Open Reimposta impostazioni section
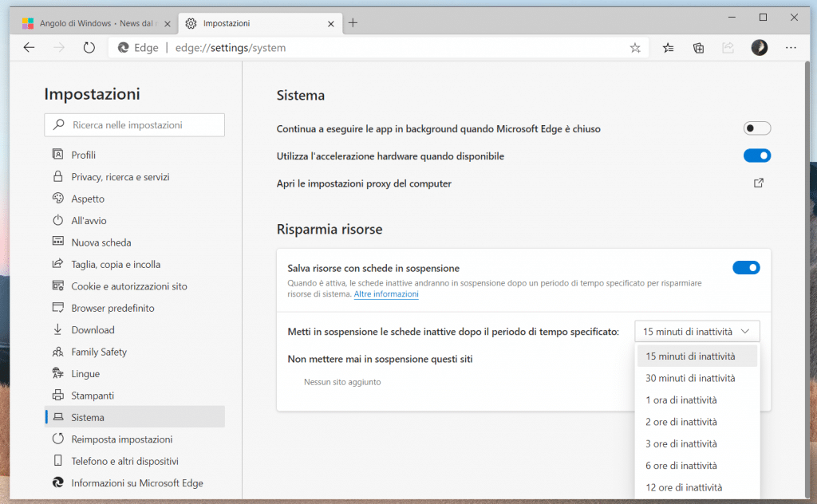Viewport: 817px width, 504px height. 122,439
